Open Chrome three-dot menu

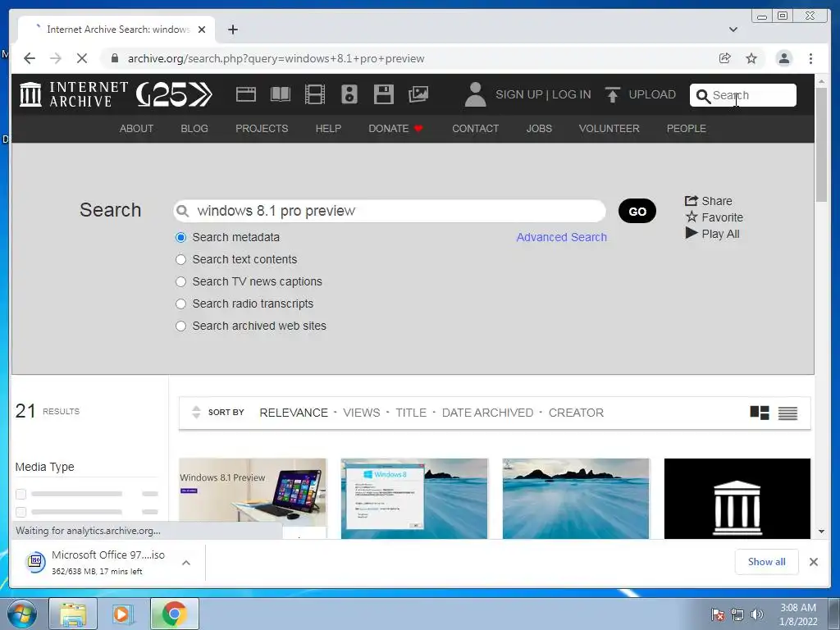tap(810, 58)
